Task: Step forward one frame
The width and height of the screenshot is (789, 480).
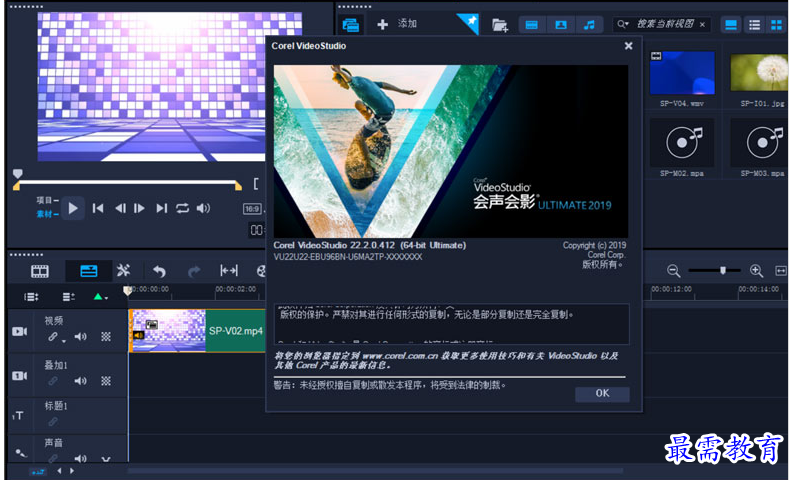Action: (139, 208)
